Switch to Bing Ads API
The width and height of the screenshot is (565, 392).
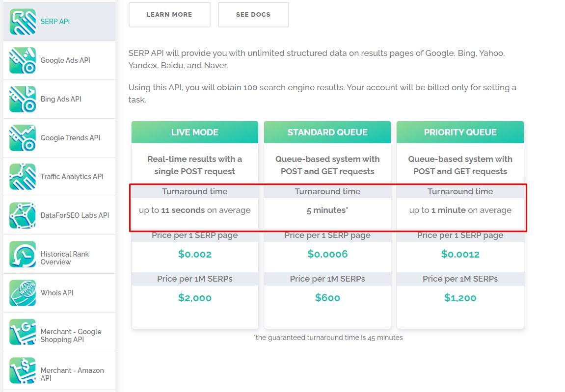click(x=61, y=99)
